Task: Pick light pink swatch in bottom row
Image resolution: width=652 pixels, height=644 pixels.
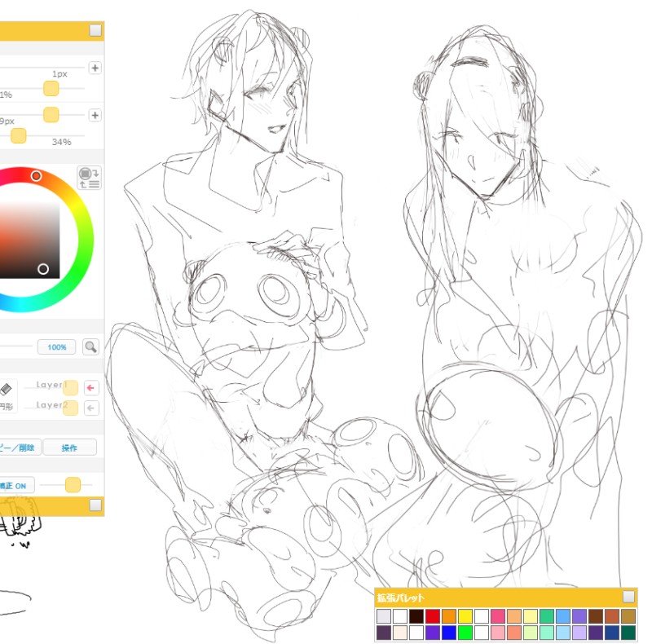Action: [498, 633]
